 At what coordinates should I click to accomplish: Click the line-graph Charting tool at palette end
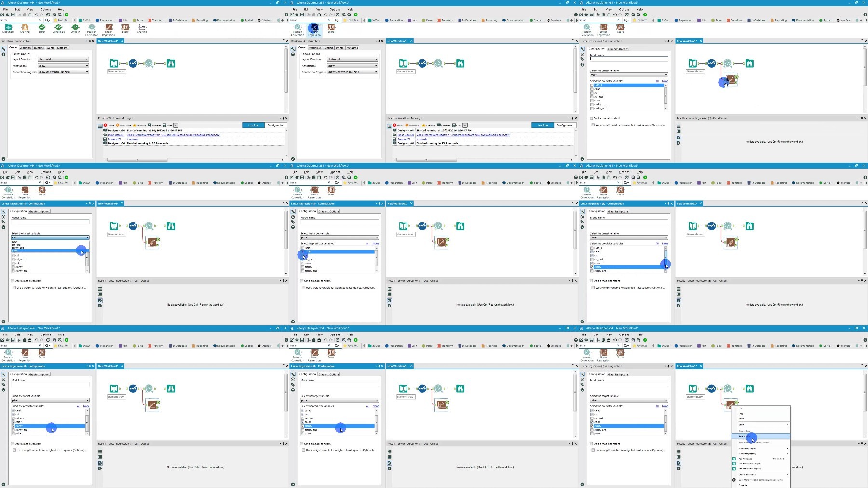[x=142, y=28]
